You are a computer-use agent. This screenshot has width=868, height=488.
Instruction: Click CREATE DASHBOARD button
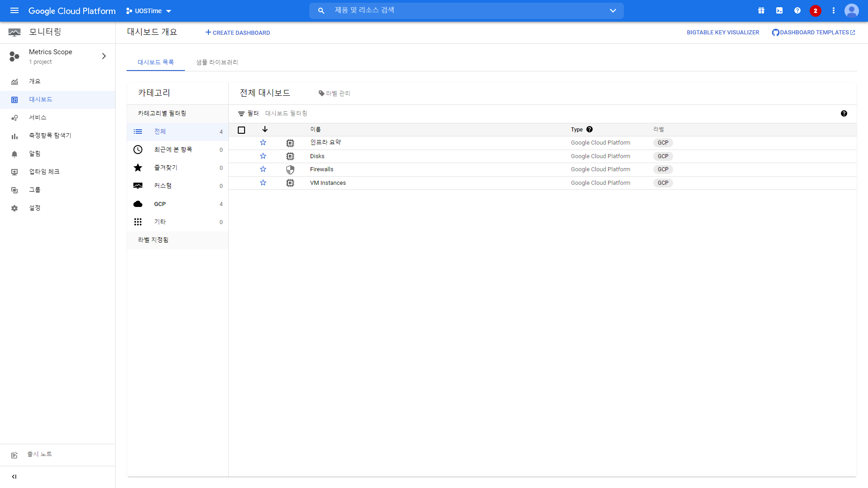pyautogui.click(x=238, y=33)
